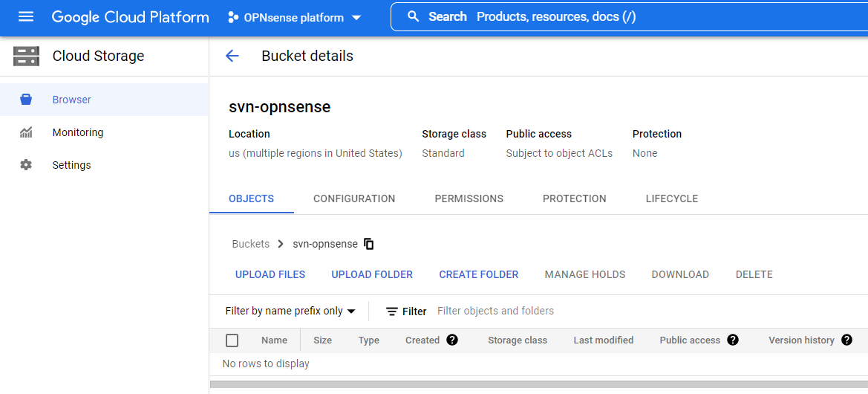Click MANAGE HOLDS button

click(585, 274)
